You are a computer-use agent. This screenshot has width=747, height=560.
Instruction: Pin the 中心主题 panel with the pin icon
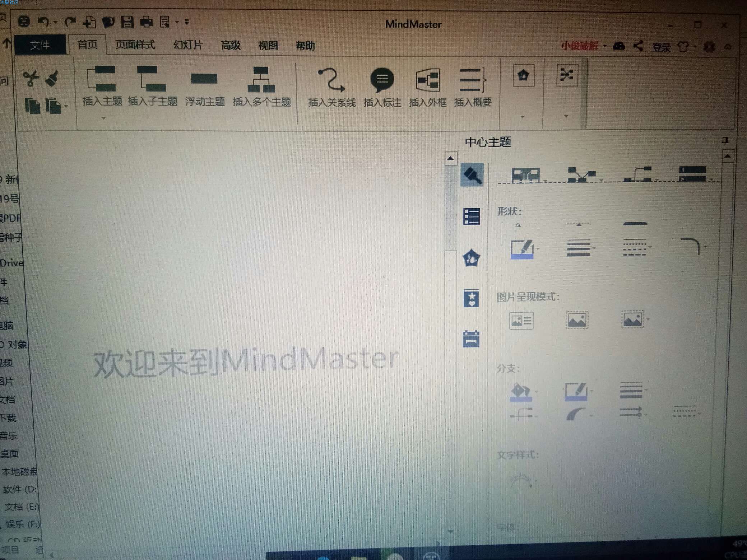pos(725,140)
